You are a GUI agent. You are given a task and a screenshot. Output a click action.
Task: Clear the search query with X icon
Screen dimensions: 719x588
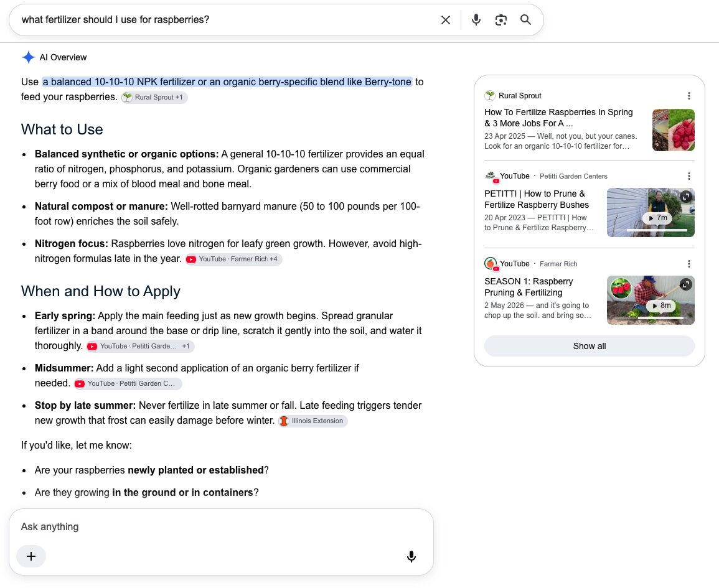pos(445,20)
